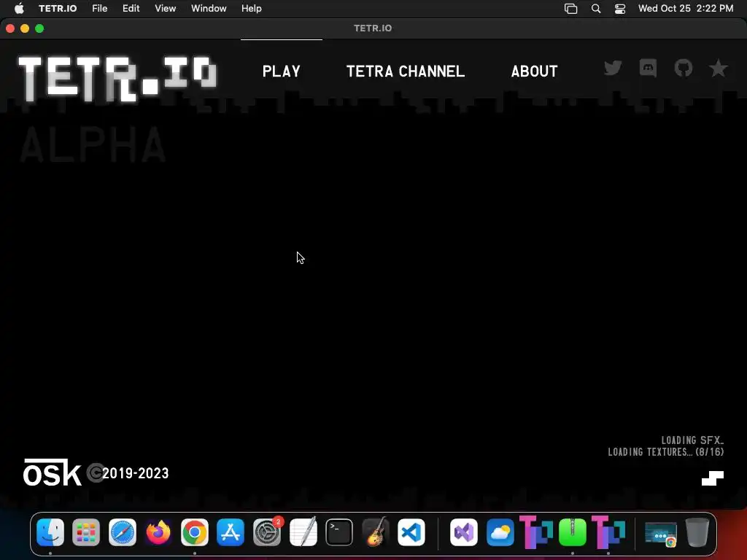
Task: Close the TETR.IO window
Action: (10, 28)
